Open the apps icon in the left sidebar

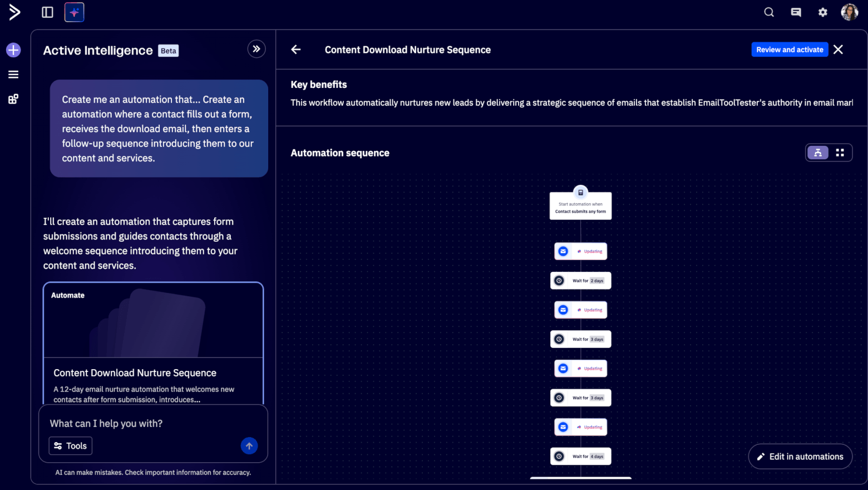click(x=13, y=99)
